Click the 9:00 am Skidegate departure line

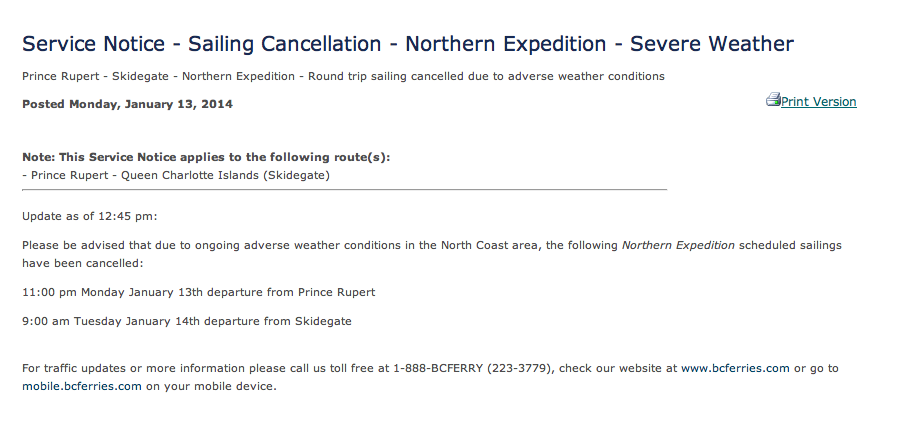(187, 321)
